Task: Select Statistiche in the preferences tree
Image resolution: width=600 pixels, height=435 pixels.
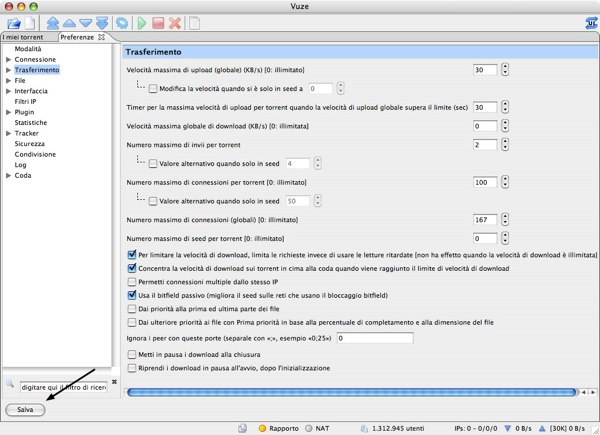Action: pyautogui.click(x=31, y=122)
